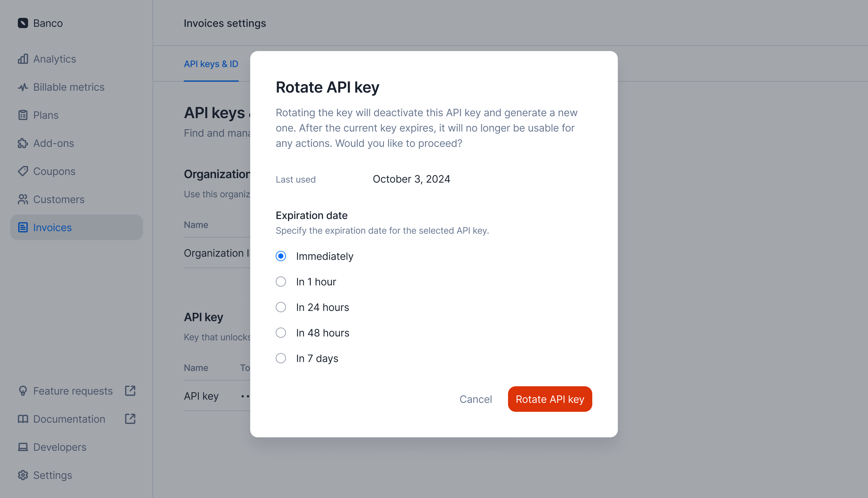Select the Immediately expiration option

click(x=281, y=256)
